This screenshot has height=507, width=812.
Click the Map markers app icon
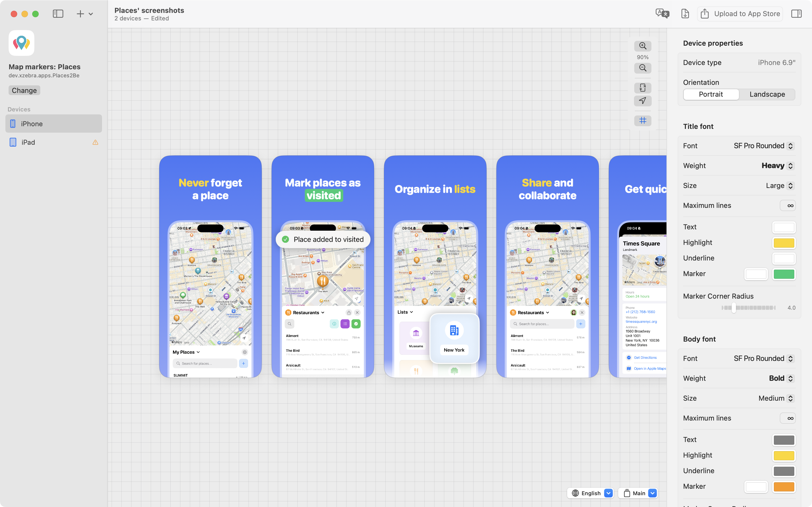point(21,43)
